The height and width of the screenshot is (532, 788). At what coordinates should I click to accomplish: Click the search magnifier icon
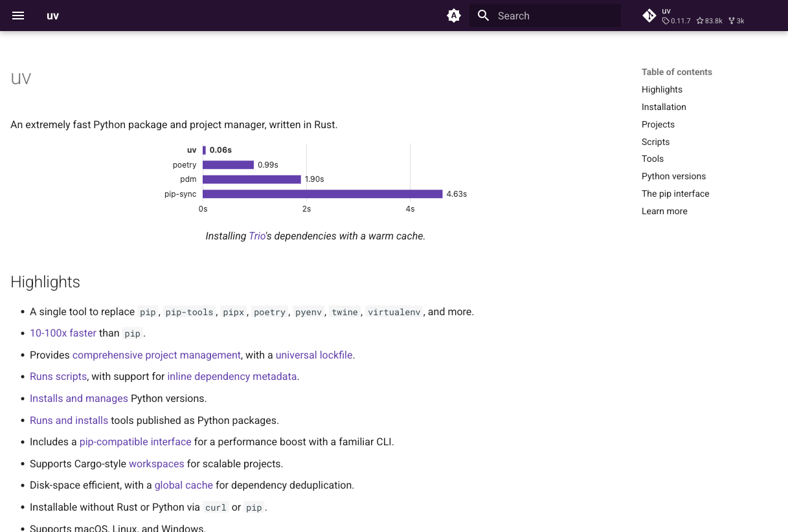483,16
